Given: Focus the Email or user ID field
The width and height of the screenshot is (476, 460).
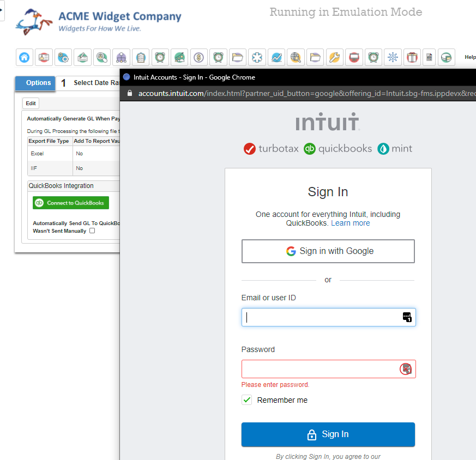Looking at the screenshot, I should click(x=328, y=317).
